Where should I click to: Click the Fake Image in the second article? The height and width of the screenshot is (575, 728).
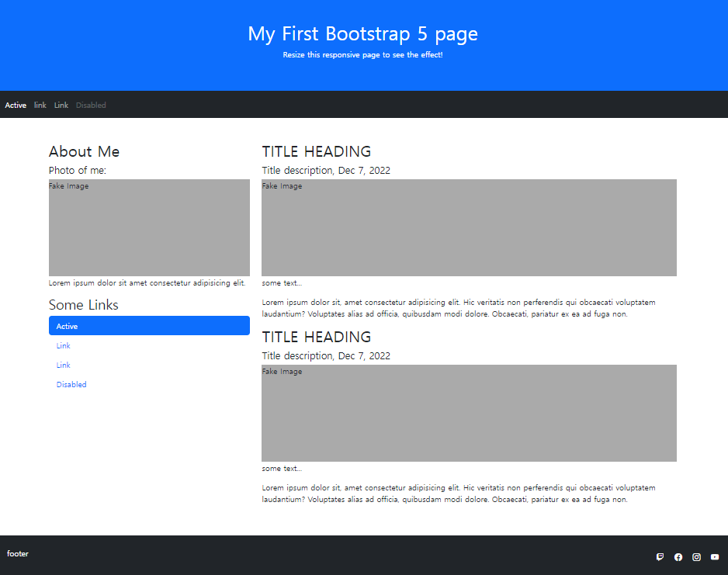[469, 413]
